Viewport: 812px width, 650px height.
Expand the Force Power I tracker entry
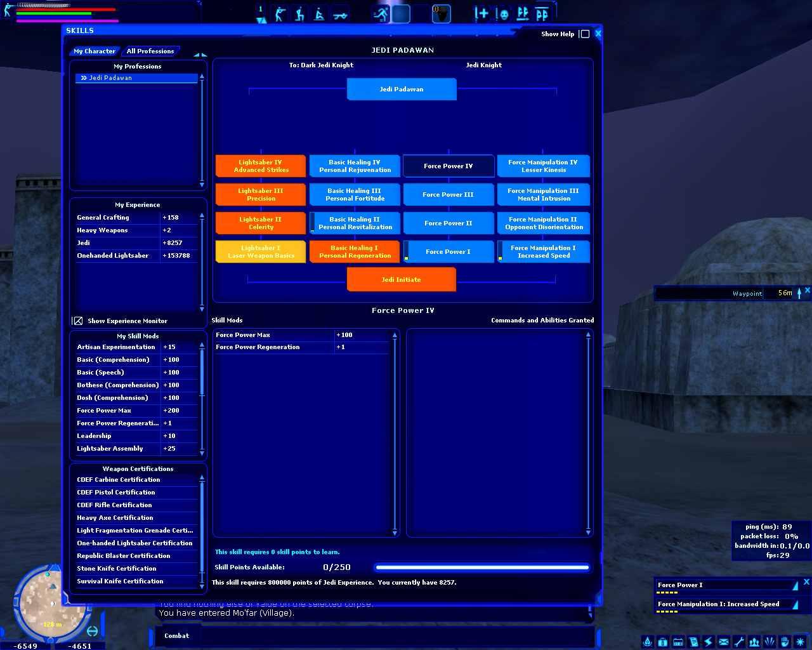click(x=795, y=585)
